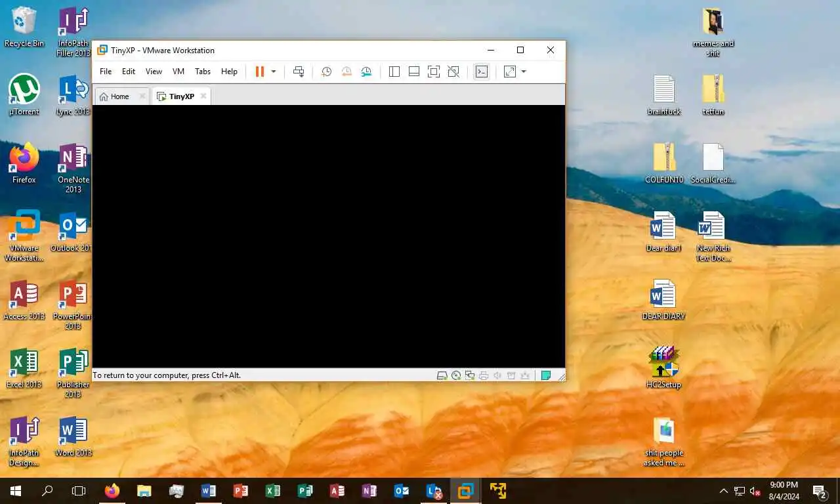This screenshot has height=504, width=840.
Task: Send Ctrl+Alt+Del to the virtual machine
Action: click(x=299, y=72)
